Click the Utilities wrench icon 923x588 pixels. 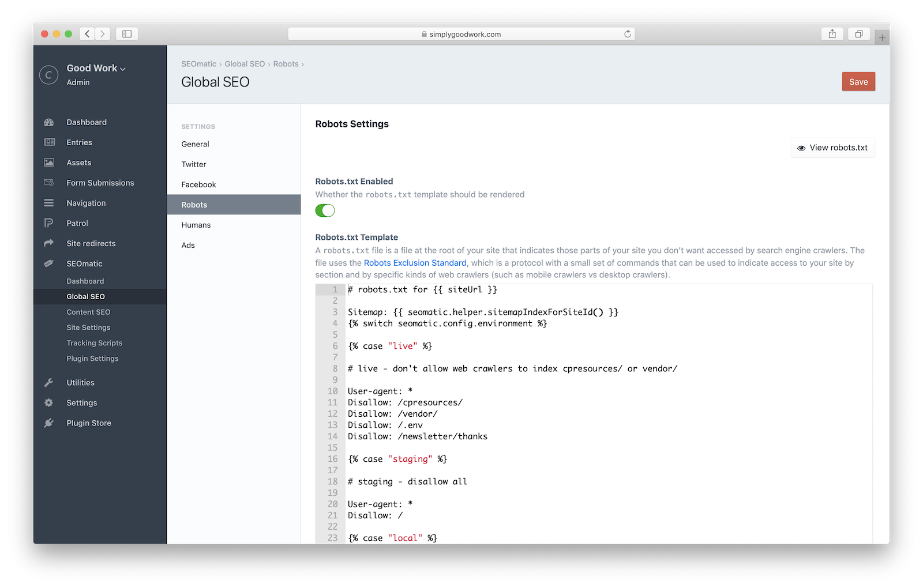click(49, 383)
